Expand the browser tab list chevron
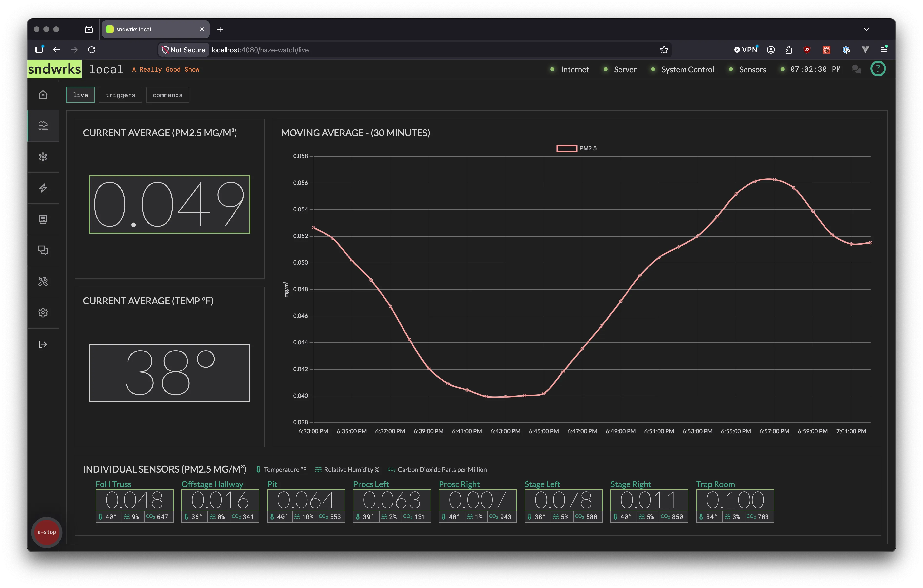Screen dimensions: 923x588 pyautogui.click(x=866, y=29)
